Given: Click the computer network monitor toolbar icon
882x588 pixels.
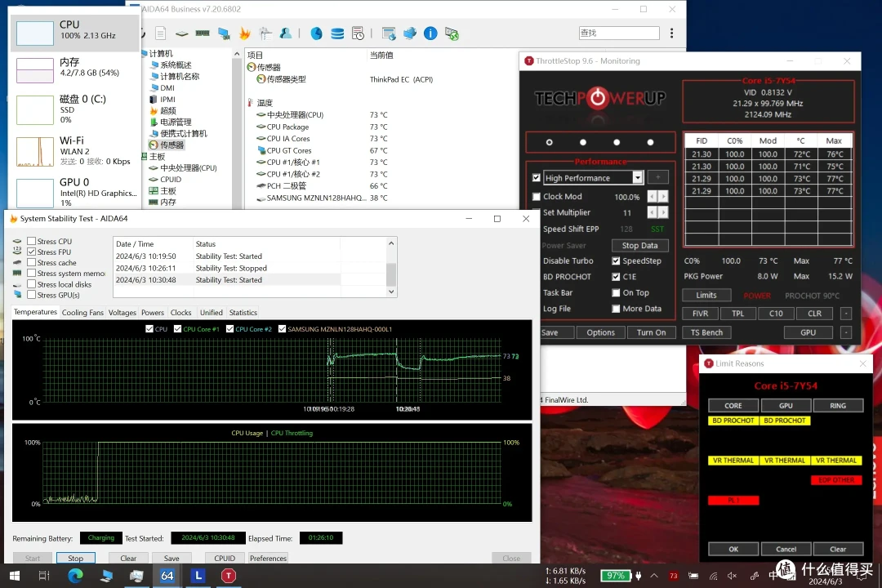Looking at the screenshot, I should [224, 33].
